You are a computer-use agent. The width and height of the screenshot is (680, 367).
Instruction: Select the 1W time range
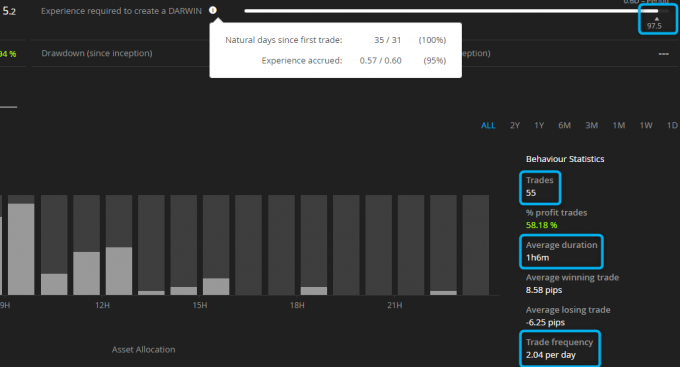click(646, 125)
